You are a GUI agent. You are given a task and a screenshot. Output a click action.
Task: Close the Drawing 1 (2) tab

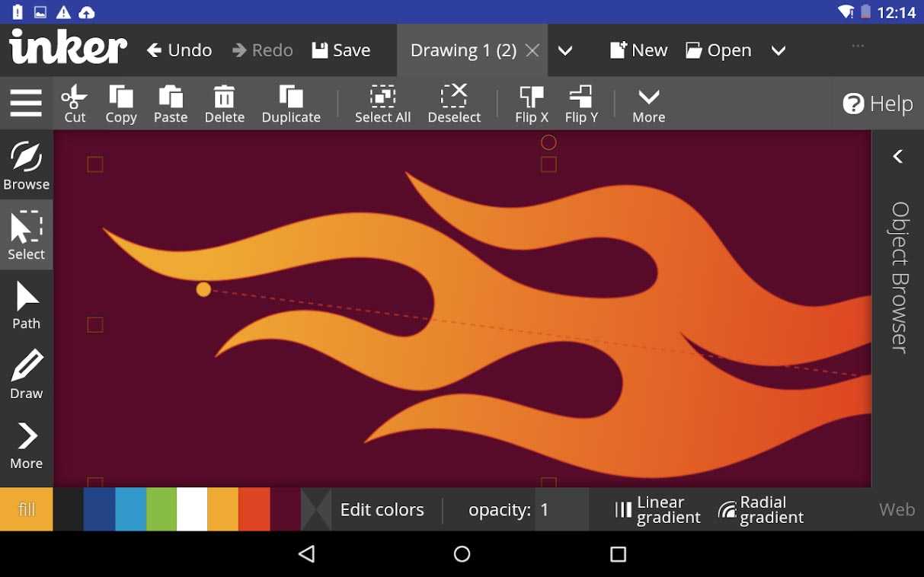532,50
